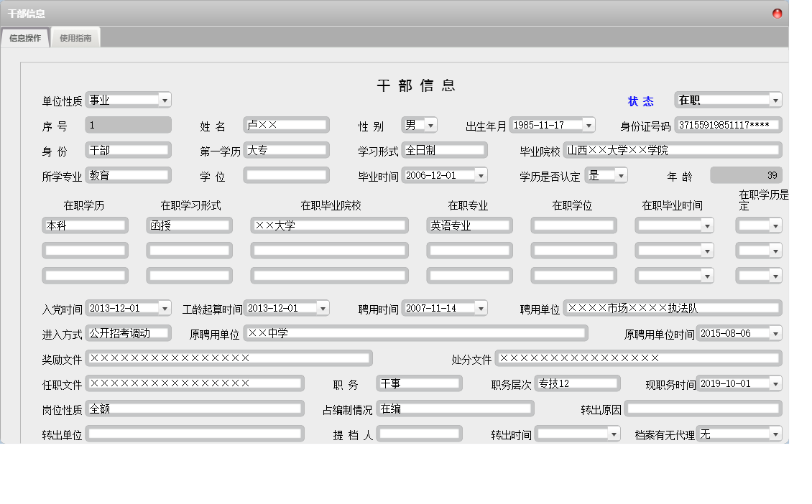Expand the 状态 dropdown showing 在职

point(775,101)
